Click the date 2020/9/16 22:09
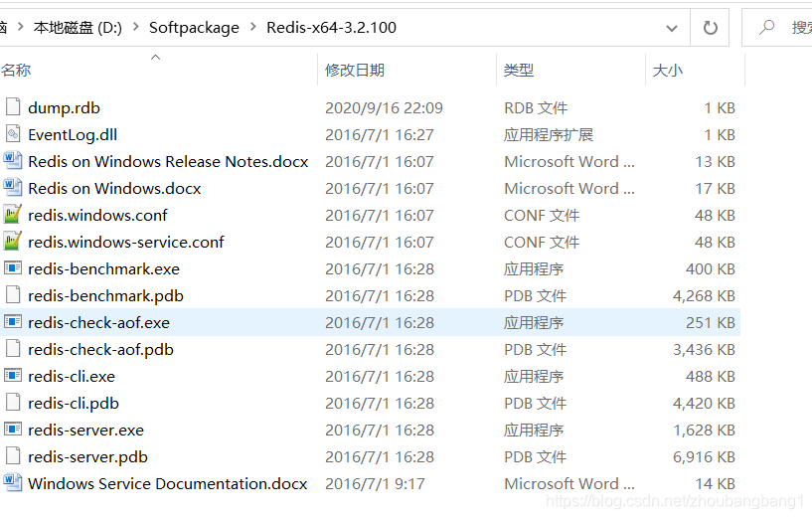The width and height of the screenshot is (812, 519). 384,107
